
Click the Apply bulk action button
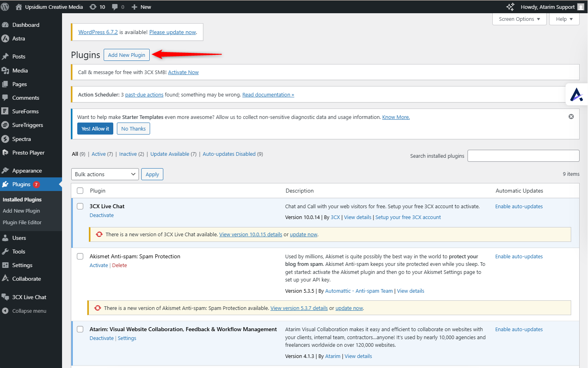pos(152,174)
